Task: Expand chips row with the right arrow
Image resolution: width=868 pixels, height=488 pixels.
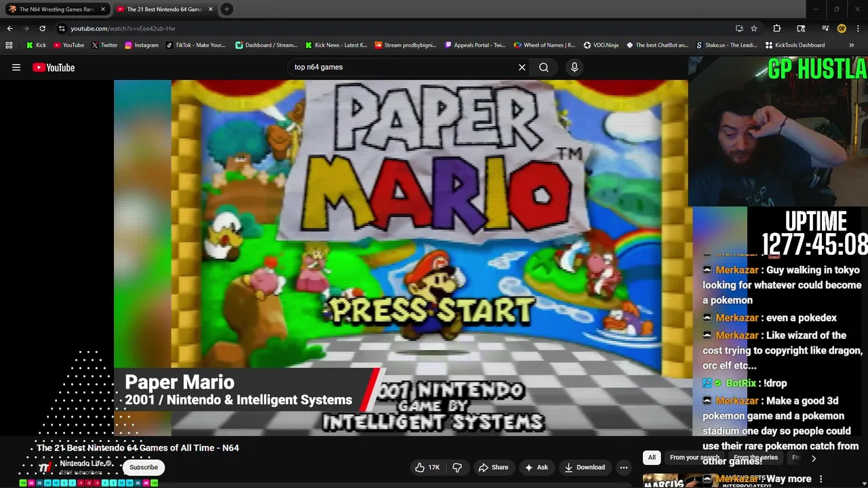Action: pyautogui.click(x=814, y=458)
